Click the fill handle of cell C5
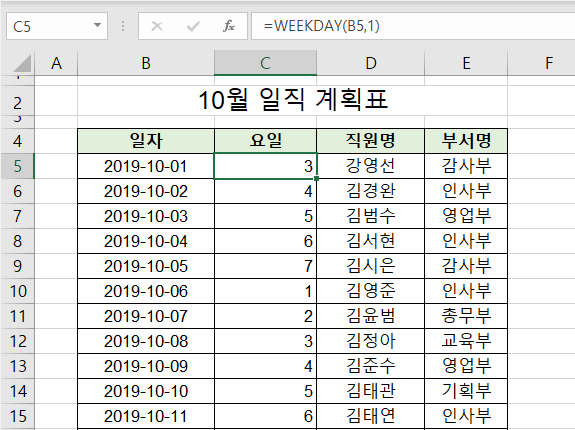Viewport: 575px width, 430px height. 316,179
